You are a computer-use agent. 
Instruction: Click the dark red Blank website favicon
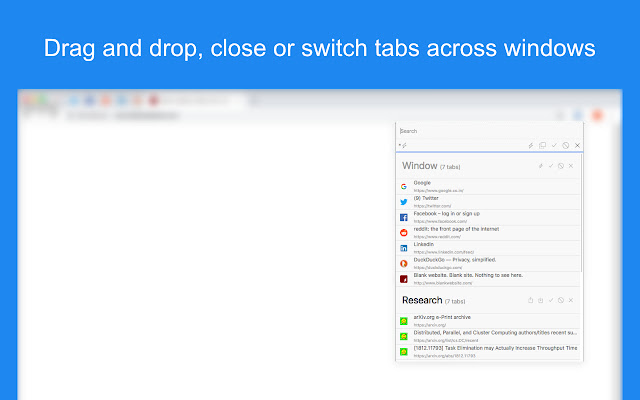point(404,279)
